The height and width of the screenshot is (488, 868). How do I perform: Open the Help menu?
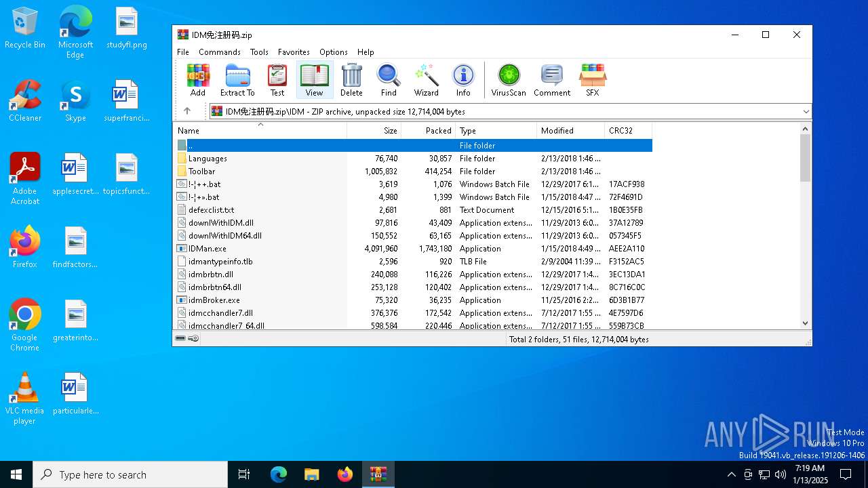366,52
